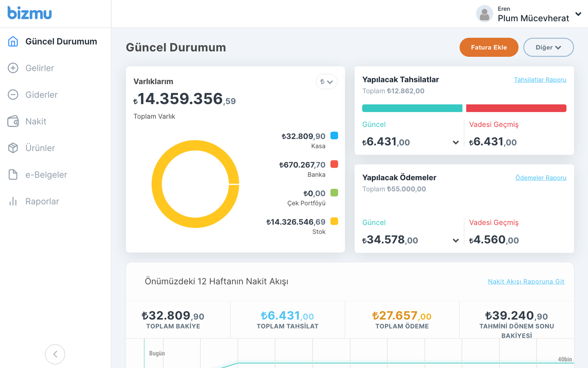Click the green Çek Portföyü swatch
Viewport: 588px width, 368px height.
click(334, 193)
